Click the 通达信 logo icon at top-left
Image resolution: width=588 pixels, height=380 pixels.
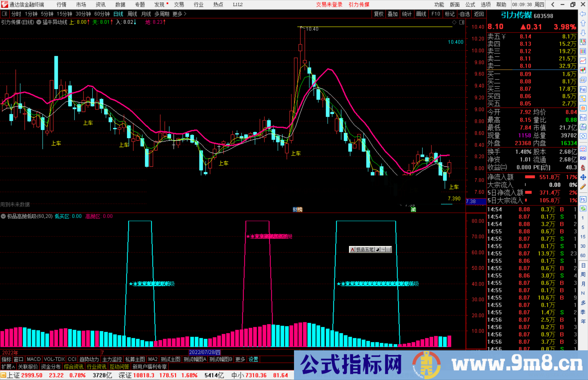point(5,4)
